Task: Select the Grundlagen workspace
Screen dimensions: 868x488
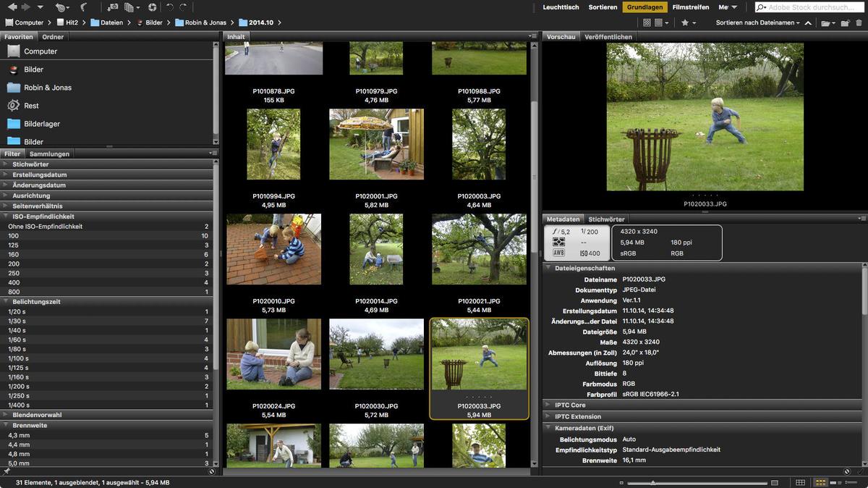Action: point(644,7)
